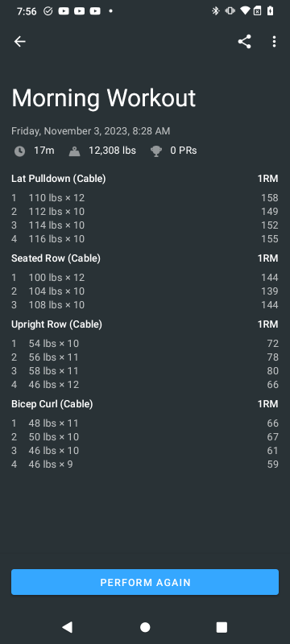This screenshot has height=644, width=290.
Task: Open the three-dot overflow menu
Action: coord(274,42)
